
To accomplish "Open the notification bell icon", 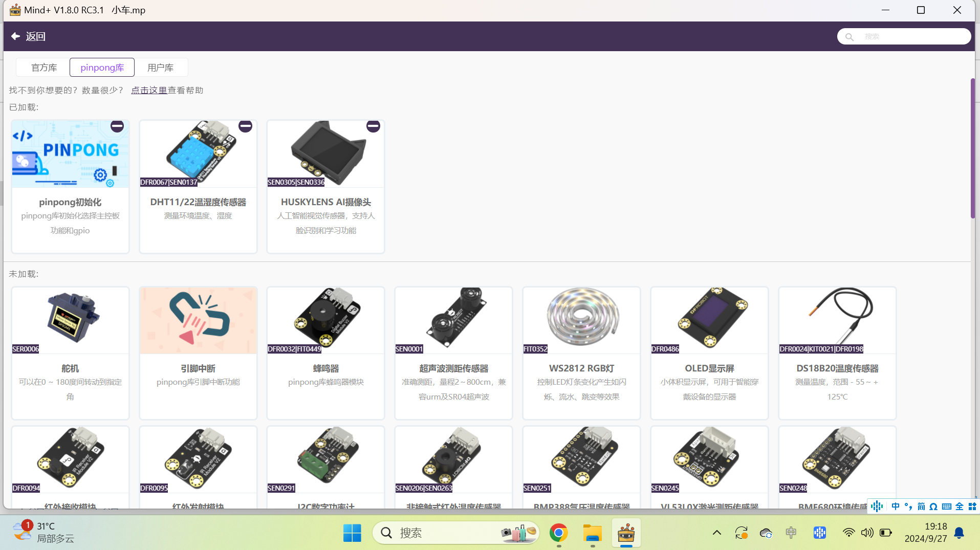I will [960, 533].
